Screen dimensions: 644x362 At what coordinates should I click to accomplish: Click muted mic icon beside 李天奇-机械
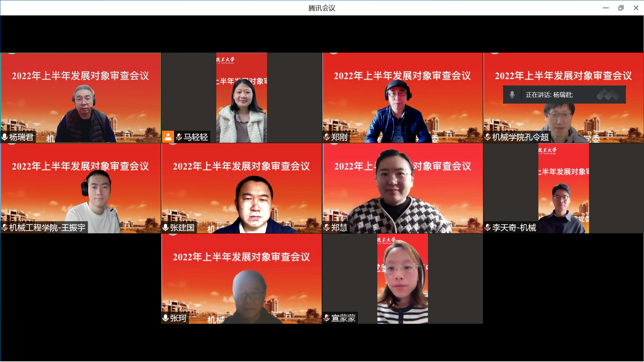[x=488, y=228]
